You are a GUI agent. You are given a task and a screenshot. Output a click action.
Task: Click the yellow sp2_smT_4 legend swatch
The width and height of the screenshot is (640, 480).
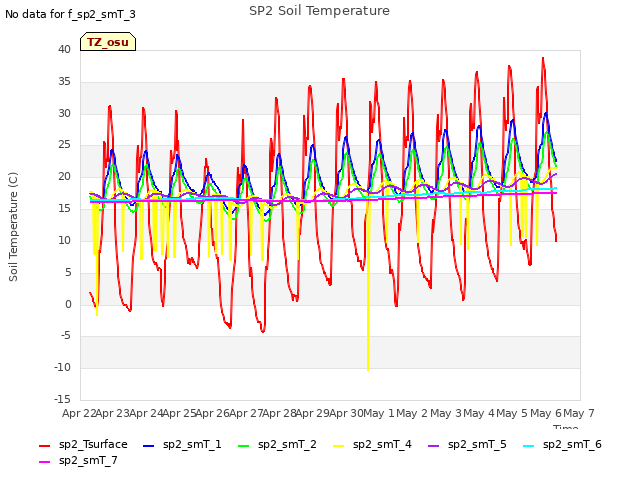(x=338, y=446)
